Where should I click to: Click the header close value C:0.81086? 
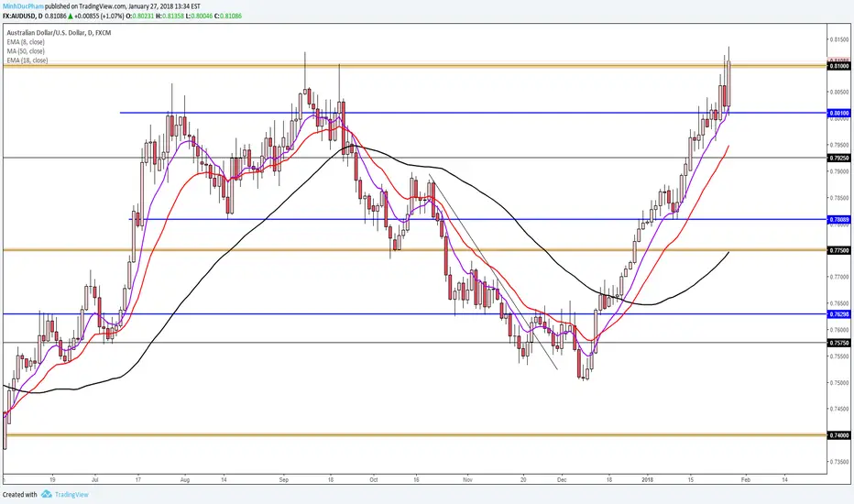click(227, 16)
